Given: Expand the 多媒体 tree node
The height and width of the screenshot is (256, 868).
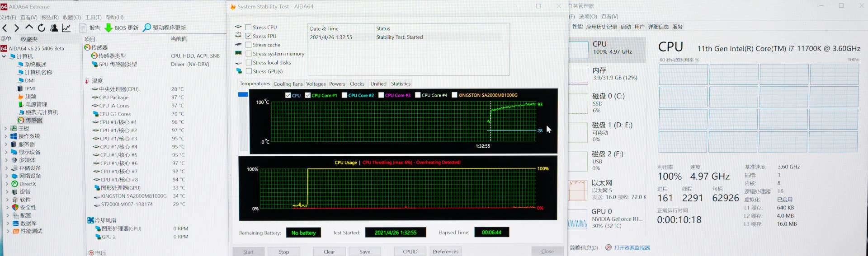Looking at the screenshot, I should [x=6, y=160].
